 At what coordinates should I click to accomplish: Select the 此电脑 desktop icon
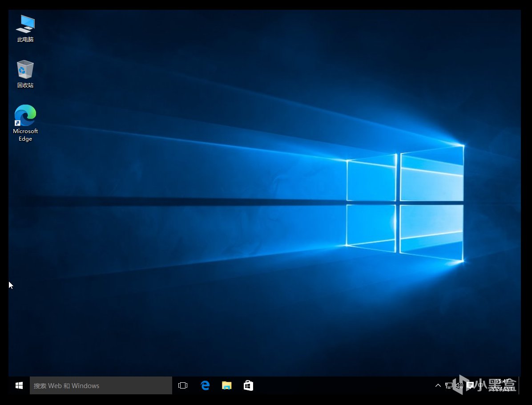coord(25,28)
